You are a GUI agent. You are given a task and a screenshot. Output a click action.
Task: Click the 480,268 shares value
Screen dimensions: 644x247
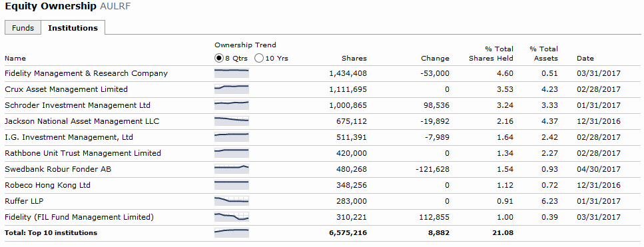352,170
